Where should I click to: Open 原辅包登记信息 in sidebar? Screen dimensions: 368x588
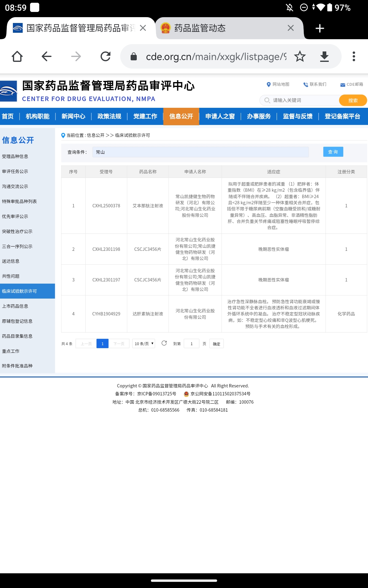17,321
